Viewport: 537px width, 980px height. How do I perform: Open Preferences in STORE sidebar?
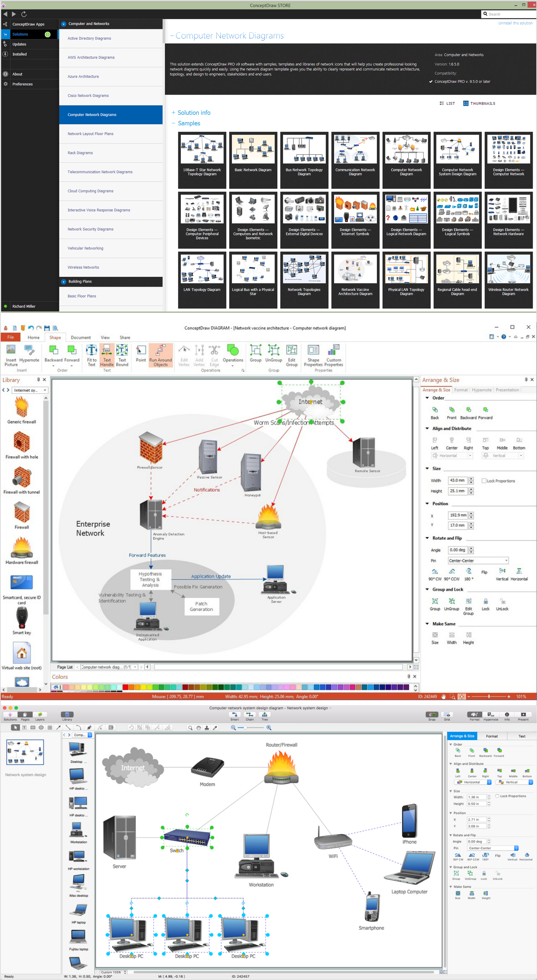[x=30, y=84]
